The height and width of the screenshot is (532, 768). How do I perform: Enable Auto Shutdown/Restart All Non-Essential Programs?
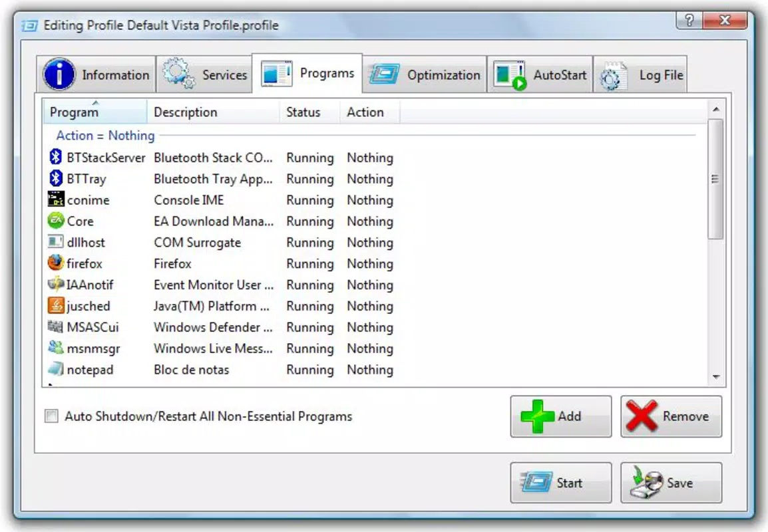point(51,416)
